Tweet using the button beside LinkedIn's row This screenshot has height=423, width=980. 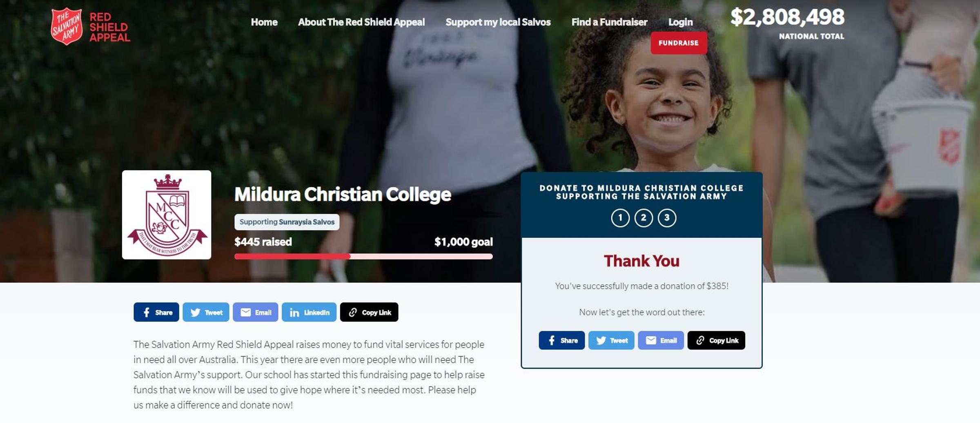(206, 312)
